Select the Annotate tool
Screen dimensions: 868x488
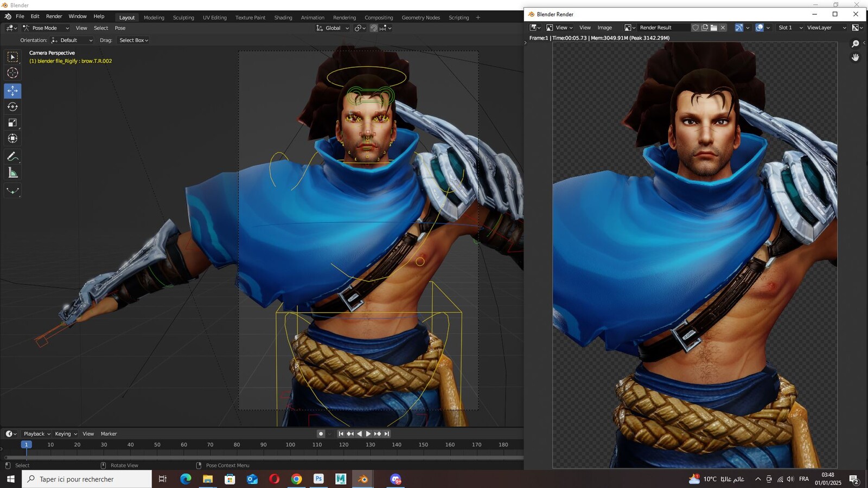(12, 157)
